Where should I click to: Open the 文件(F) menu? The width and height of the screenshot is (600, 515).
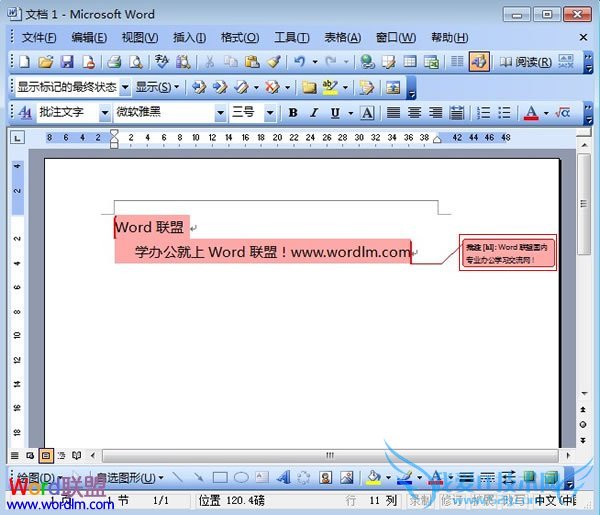click(39, 37)
